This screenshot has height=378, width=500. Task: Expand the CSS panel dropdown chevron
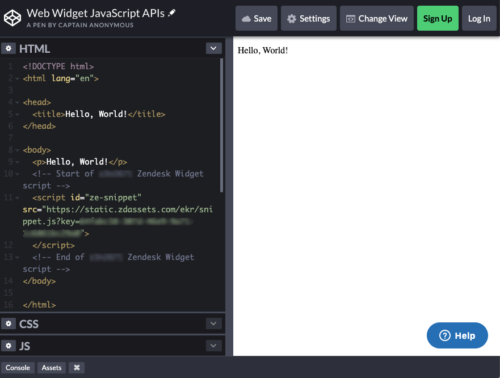pos(214,324)
